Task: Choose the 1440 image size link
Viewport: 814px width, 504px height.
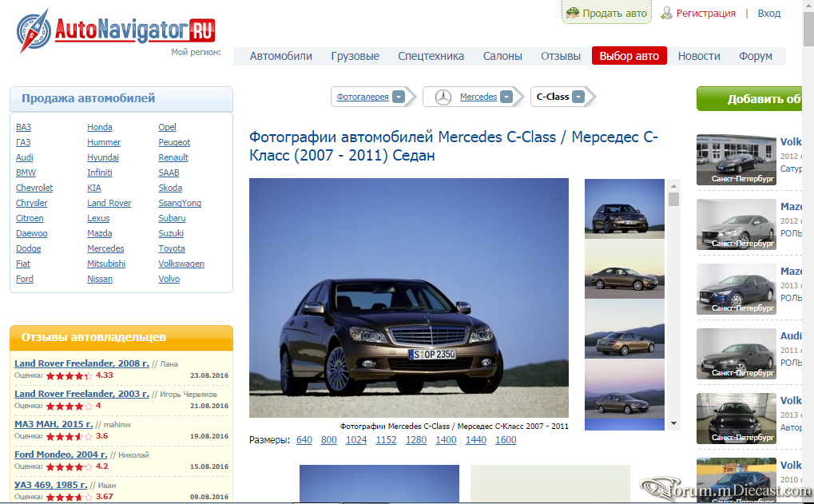Action: coord(476,440)
